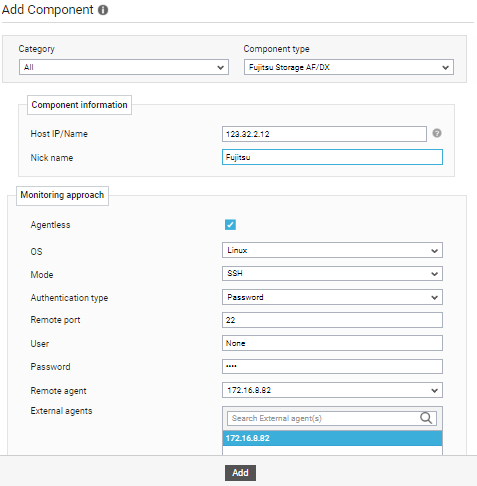Click the Add Component info icon
477x486 pixels.
(103, 10)
